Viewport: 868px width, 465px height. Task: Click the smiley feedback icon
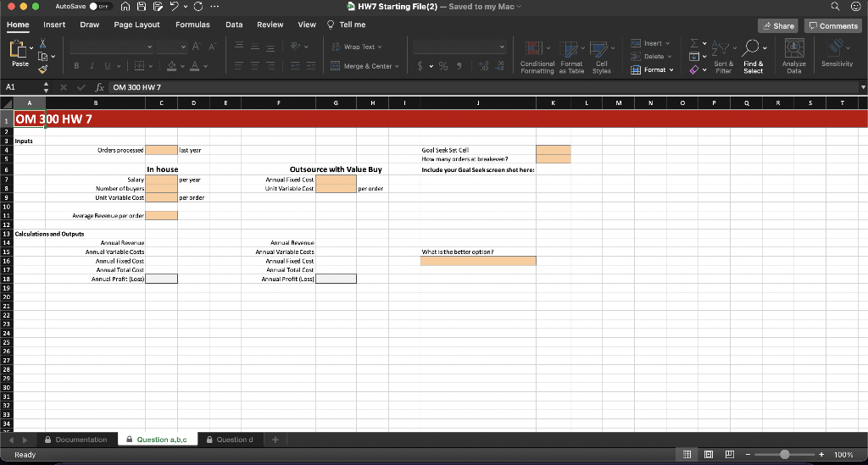[855, 7]
